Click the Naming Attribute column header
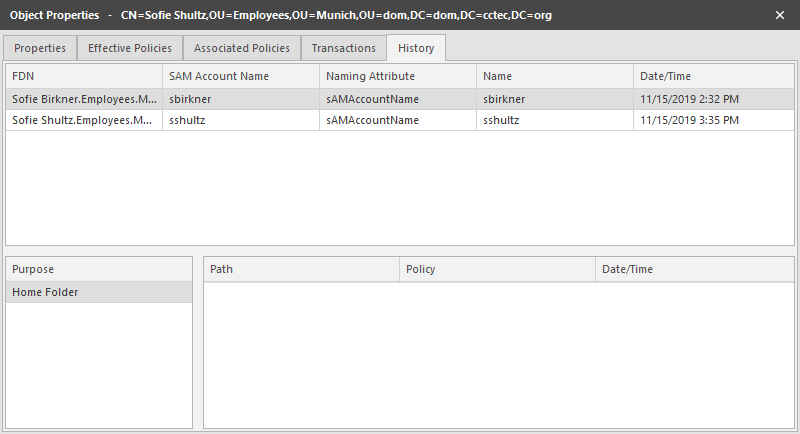The height and width of the screenshot is (434, 800). (x=397, y=76)
